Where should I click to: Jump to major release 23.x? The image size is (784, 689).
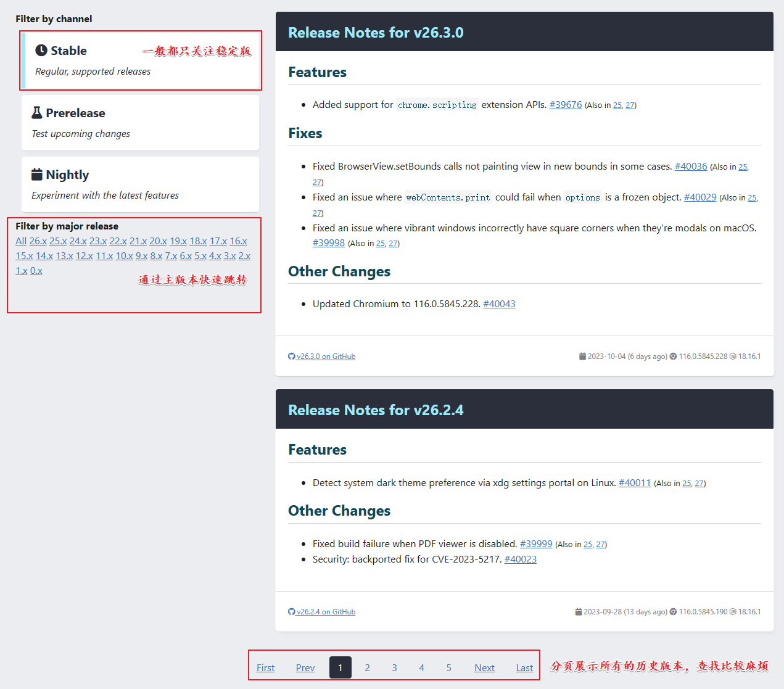pyautogui.click(x=98, y=241)
